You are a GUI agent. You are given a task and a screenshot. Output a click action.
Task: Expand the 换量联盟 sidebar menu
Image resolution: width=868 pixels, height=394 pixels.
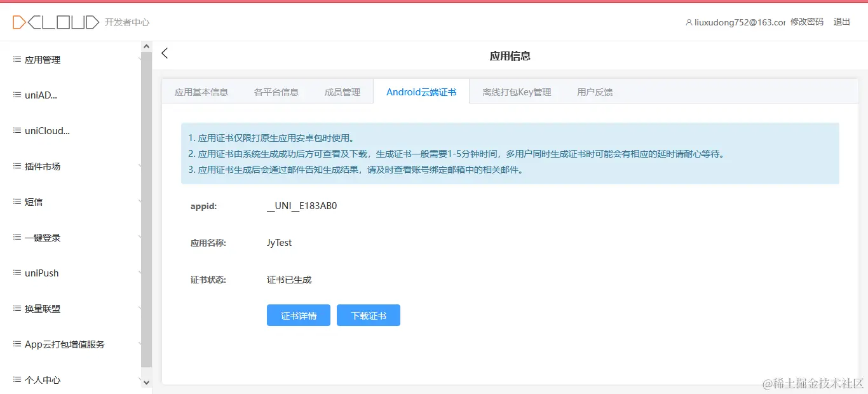[70, 309]
